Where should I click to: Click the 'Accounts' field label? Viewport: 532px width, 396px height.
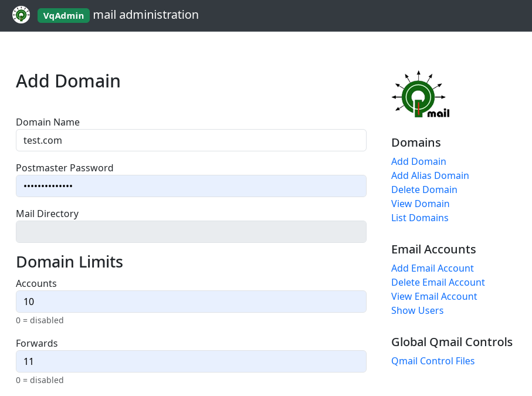pyautogui.click(x=36, y=284)
